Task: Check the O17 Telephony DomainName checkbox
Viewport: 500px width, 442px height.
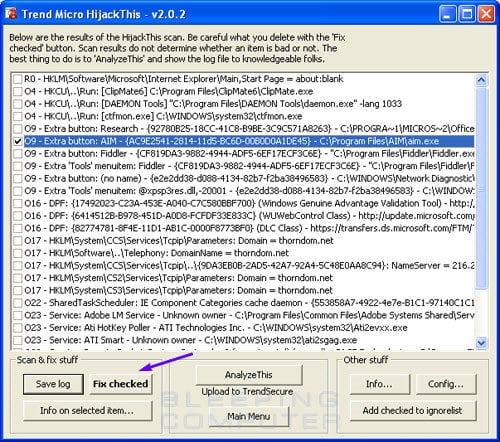Action: click(18, 254)
